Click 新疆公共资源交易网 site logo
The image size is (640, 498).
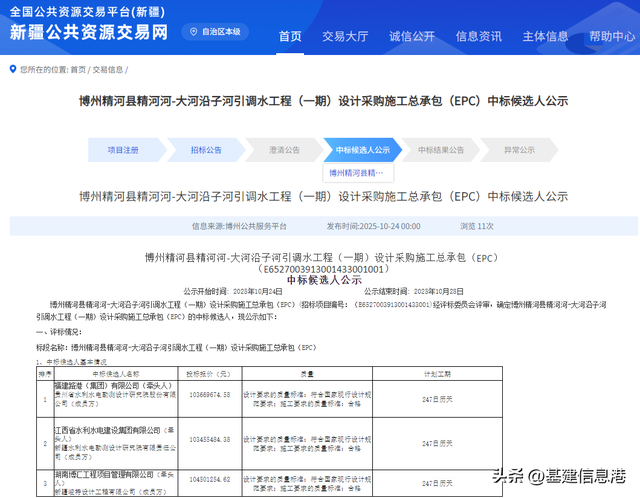click(89, 32)
